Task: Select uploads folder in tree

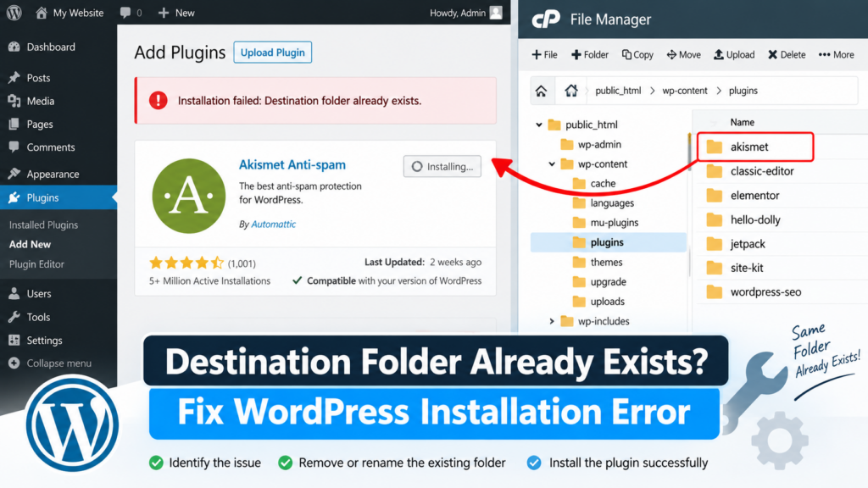Action: tap(599, 302)
